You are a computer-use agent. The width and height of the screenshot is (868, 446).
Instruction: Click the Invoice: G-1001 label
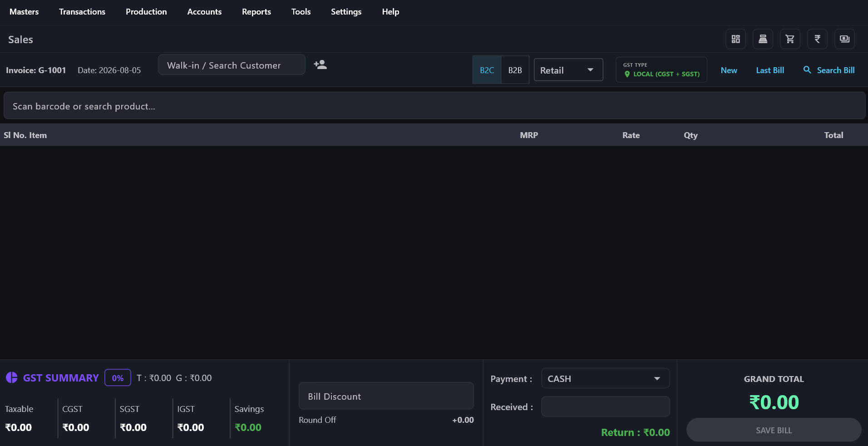pos(36,70)
